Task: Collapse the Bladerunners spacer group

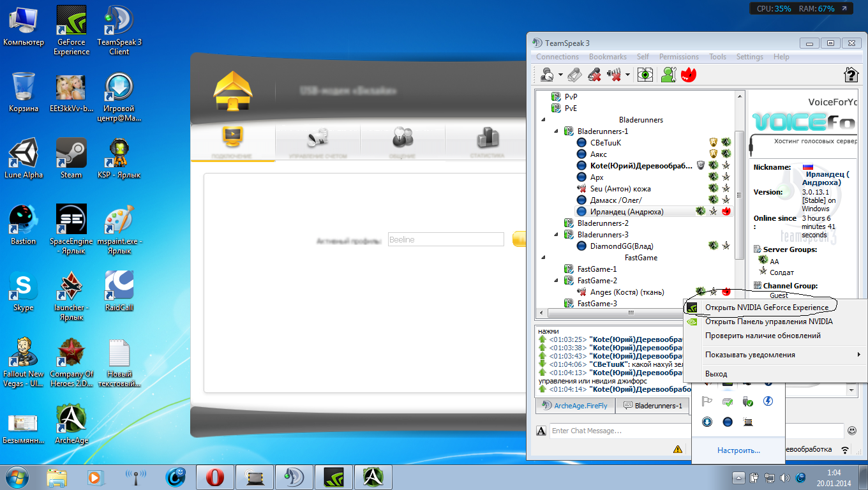Action: 544,120
